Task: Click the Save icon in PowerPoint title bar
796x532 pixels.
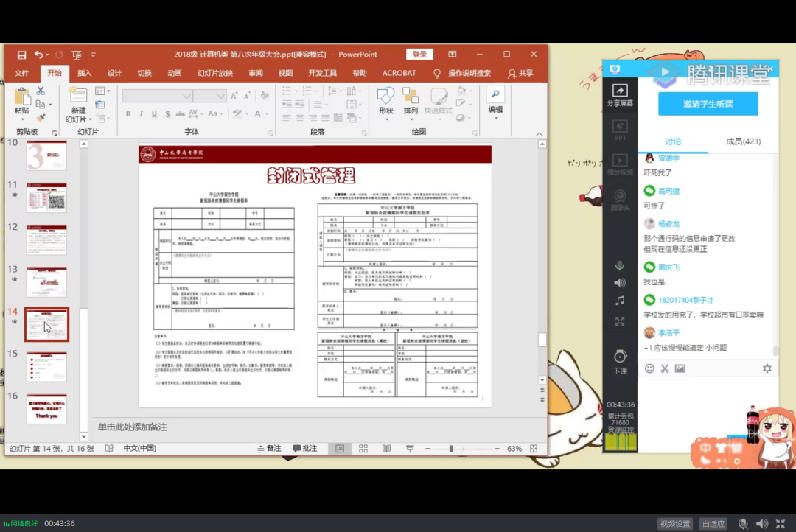Action: [21, 55]
